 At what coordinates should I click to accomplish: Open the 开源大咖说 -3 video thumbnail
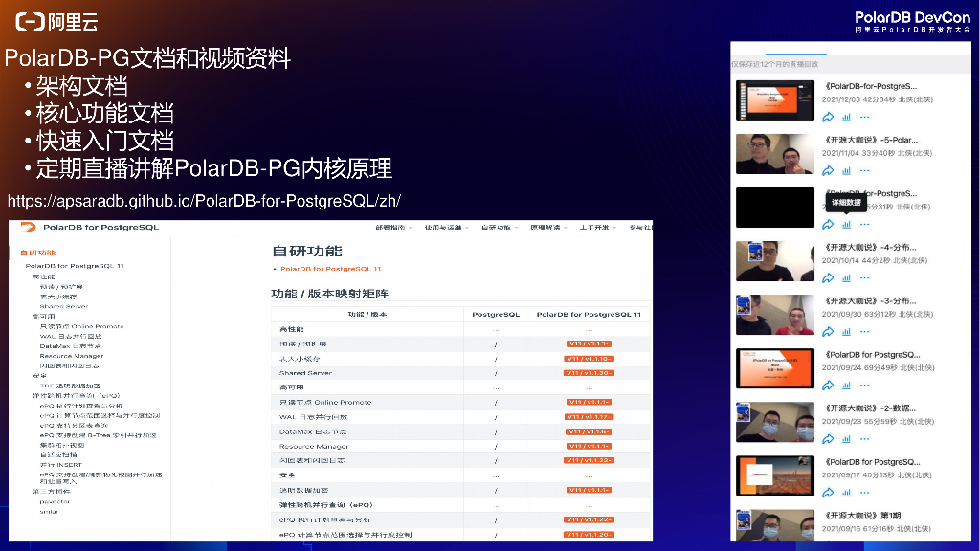[775, 315]
